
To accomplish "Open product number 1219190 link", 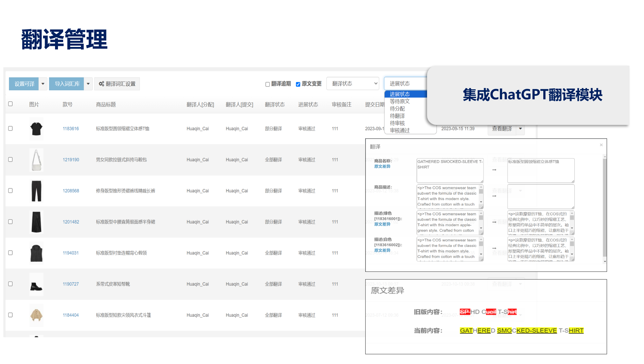I will (x=71, y=160).
